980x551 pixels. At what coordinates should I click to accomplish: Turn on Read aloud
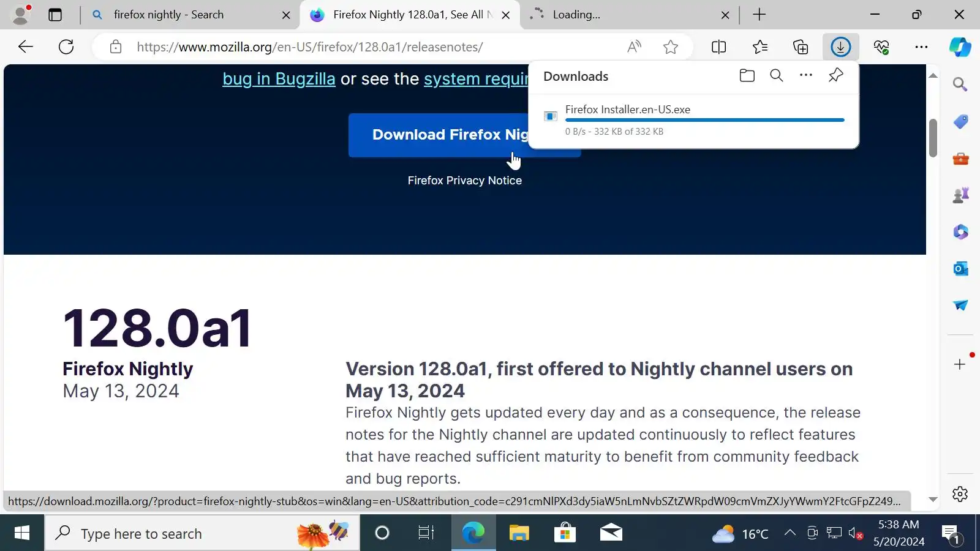[x=635, y=47]
